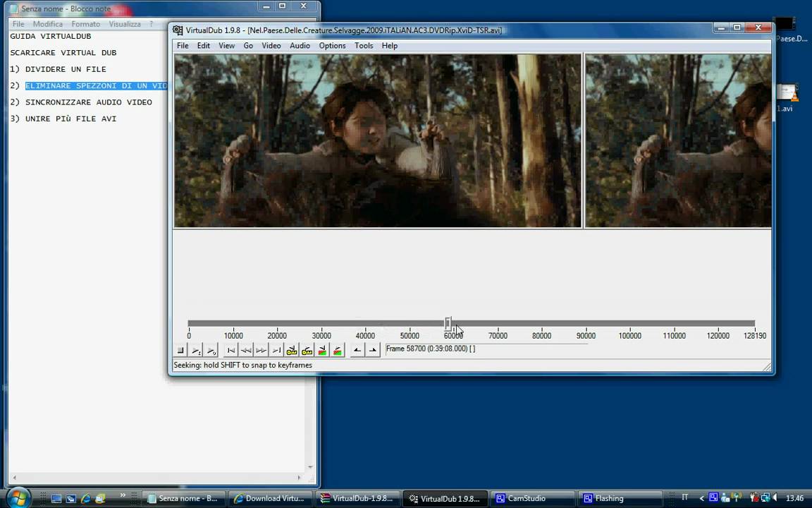Screen dimensions: 812x508
Task: Click the line SINCRONIZZARE AUDIO VIDEO
Action: (89, 102)
